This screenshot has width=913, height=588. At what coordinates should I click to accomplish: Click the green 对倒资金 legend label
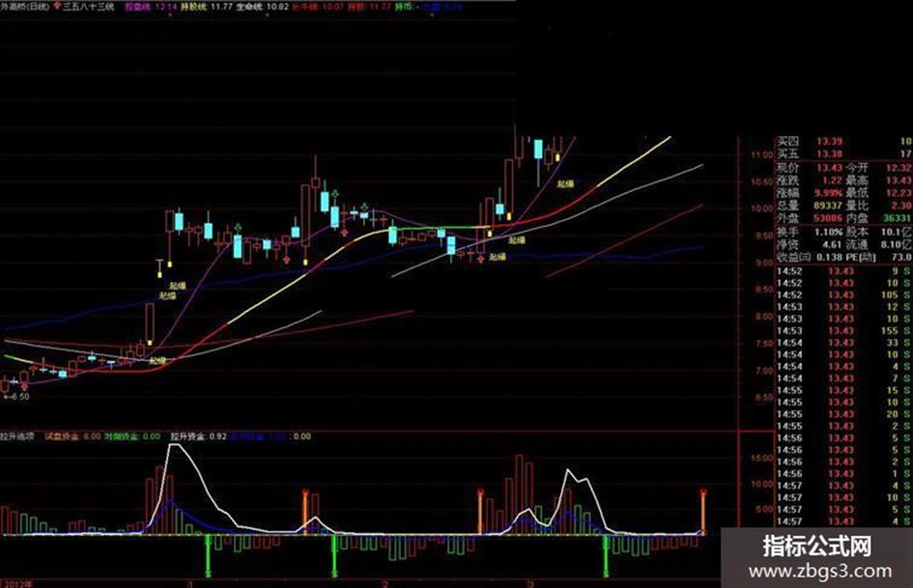tap(121, 436)
